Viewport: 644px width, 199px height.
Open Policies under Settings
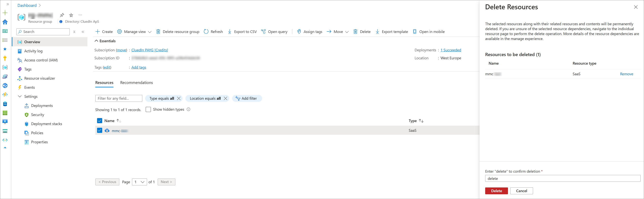[x=37, y=133]
